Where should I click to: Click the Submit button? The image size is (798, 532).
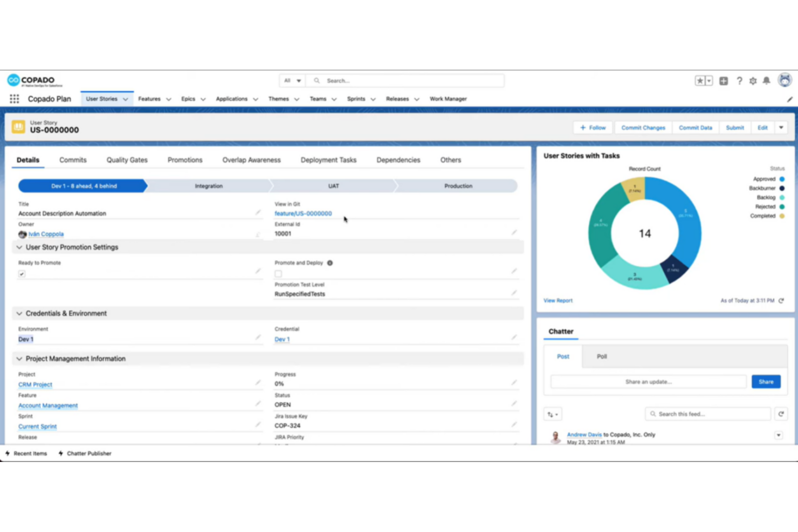point(735,128)
